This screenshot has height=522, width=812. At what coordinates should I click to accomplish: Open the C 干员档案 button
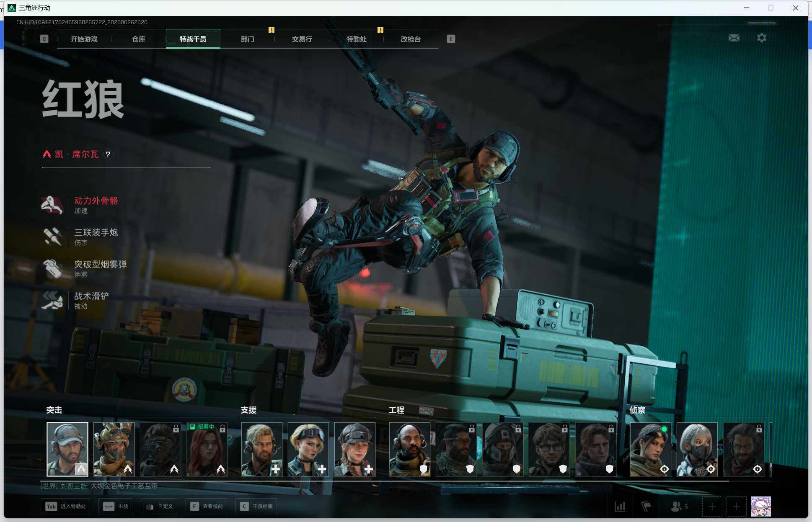coord(256,507)
